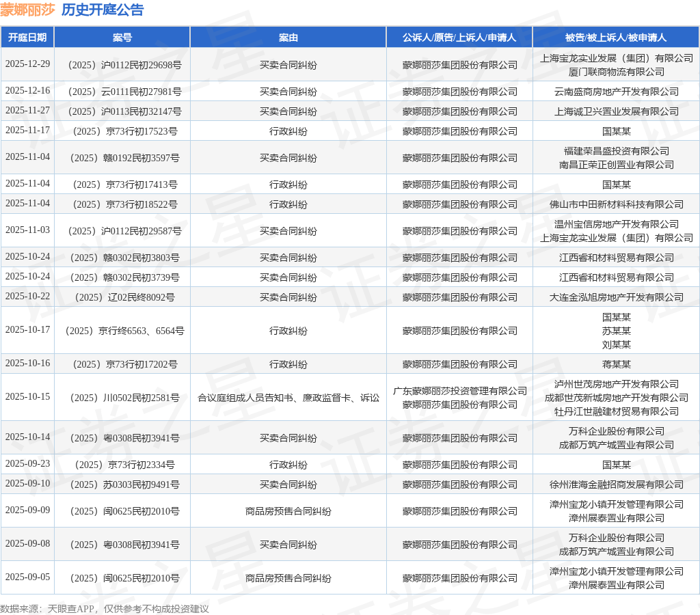
Task: Click the 蒙娜丽莎 title text
Action: coord(27,10)
